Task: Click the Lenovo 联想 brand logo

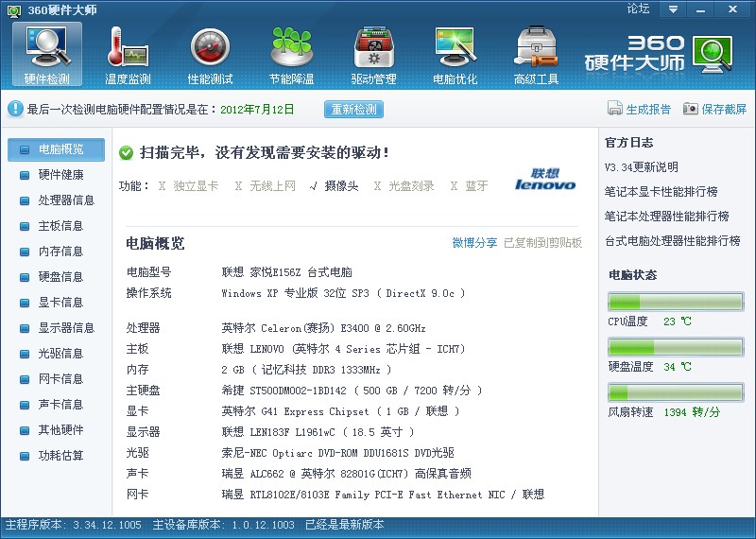Action: (x=545, y=179)
